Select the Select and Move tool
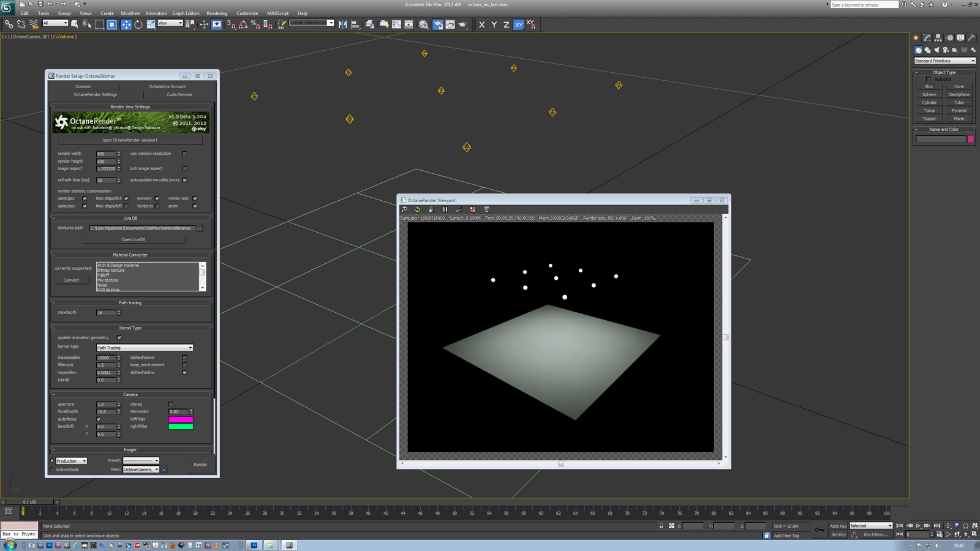This screenshot has height=551, width=980. coord(126,24)
